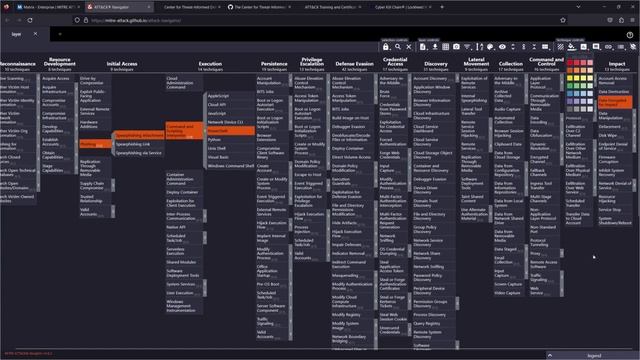The height and width of the screenshot is (360, 640).
Task: Switch to Cyber Kill Chain tab
Action: pyautogui.click(x=400, y=7)
